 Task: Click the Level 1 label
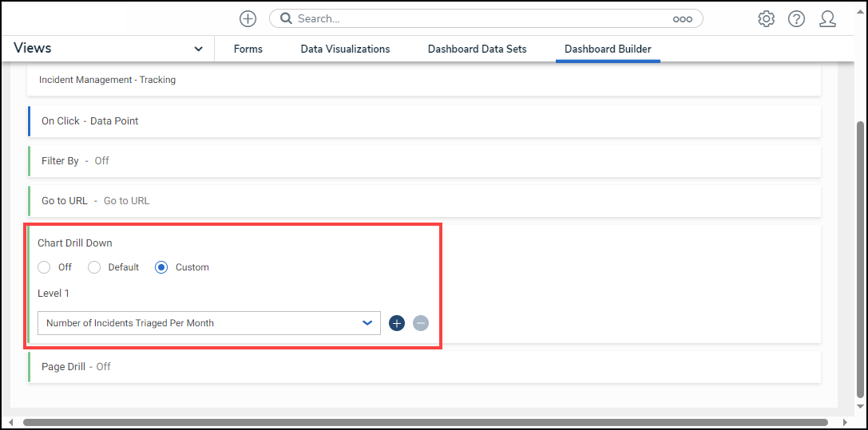(x=54, y=294)
